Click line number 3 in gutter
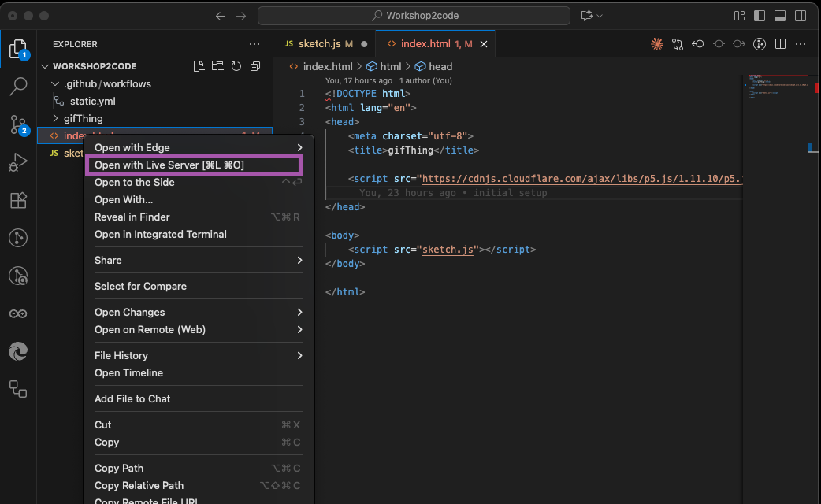The height and width of the screenshot is (504, 821). [x=302, y=121]
